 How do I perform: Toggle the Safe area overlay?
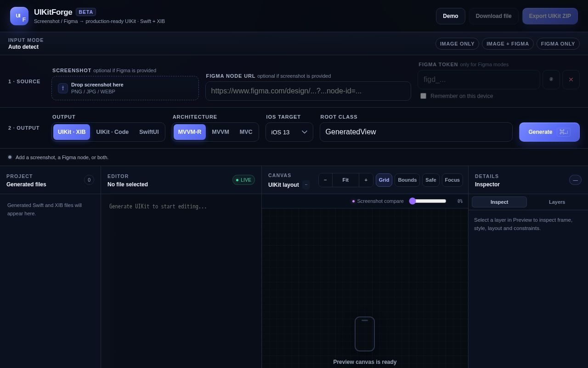click(431, 180)
